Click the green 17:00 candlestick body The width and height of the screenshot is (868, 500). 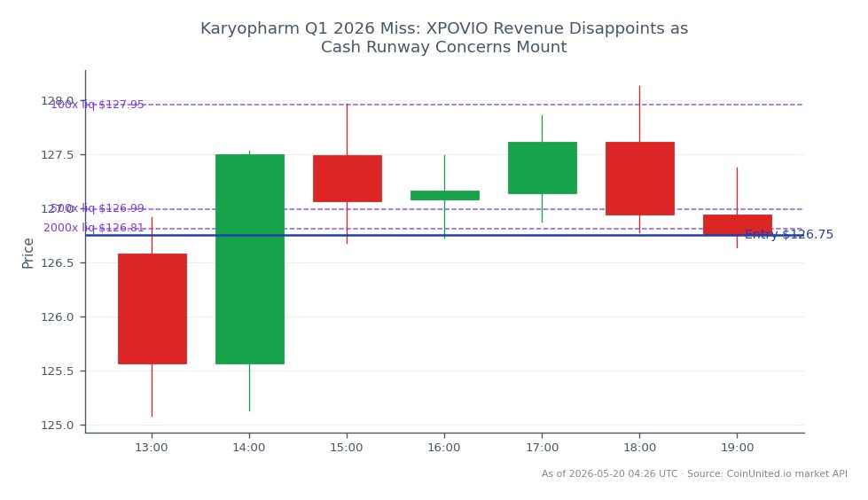click(542, 168)
